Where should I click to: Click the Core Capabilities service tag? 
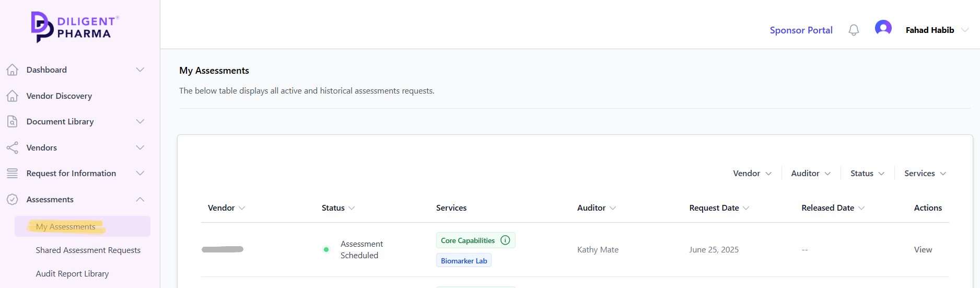pyautogui.click(x=475, y=240)
